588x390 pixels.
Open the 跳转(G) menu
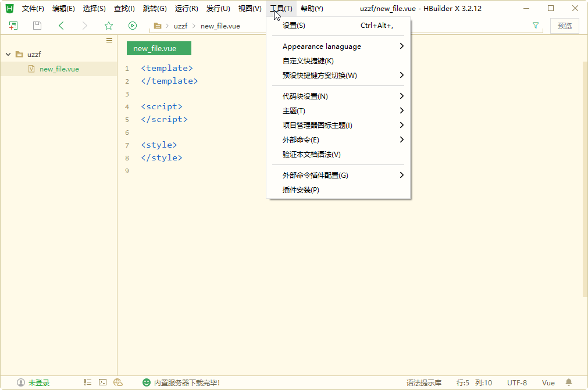coord(155,9)
